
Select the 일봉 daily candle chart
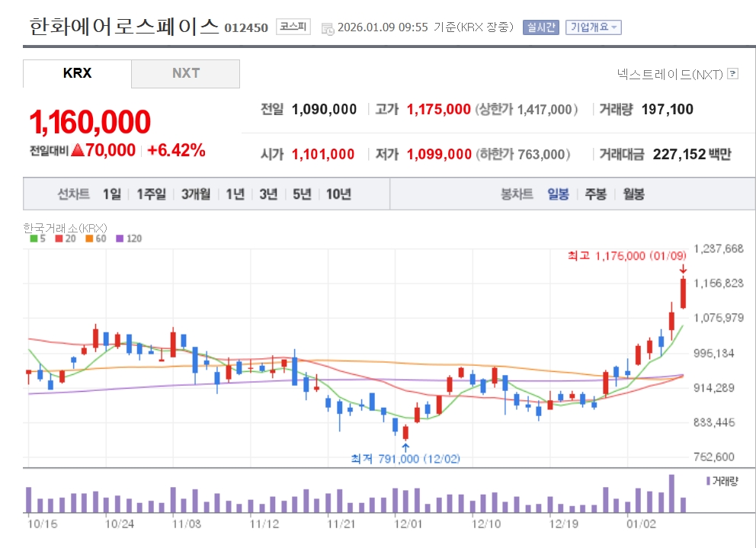click(558, 194)
